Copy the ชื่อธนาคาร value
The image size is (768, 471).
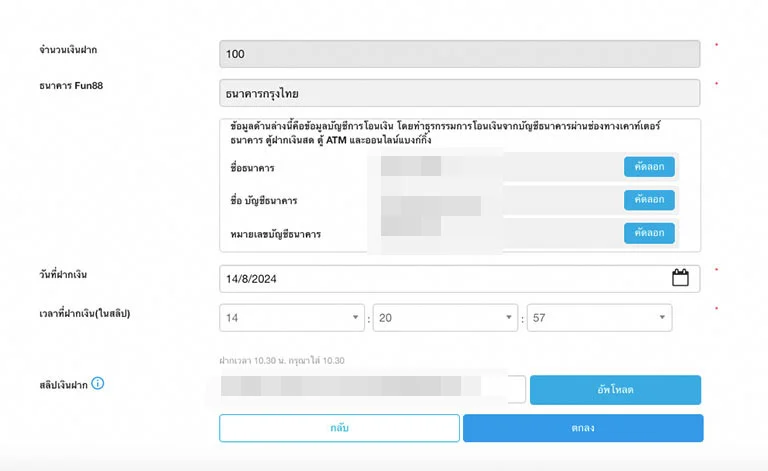pyautogui.click(x=649, y=167)
